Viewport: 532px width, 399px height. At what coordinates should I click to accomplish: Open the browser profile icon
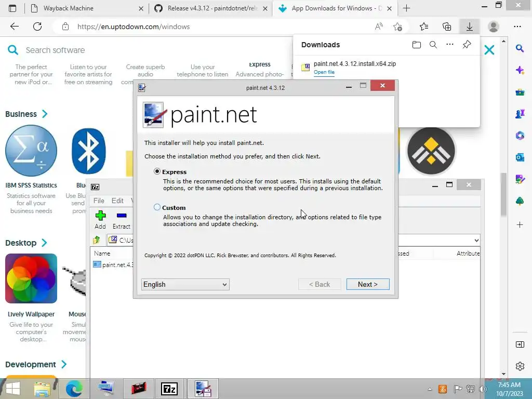tap(494, 26)
